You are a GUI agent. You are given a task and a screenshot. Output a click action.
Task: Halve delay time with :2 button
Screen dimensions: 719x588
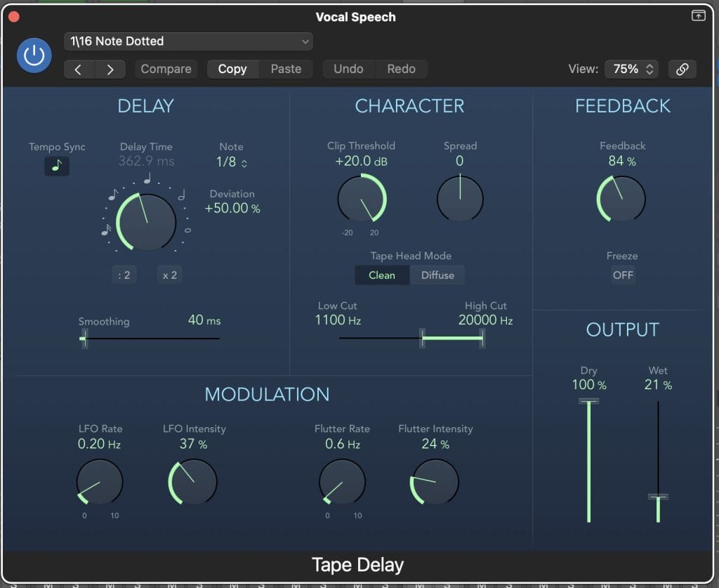(x=124, y=275)
